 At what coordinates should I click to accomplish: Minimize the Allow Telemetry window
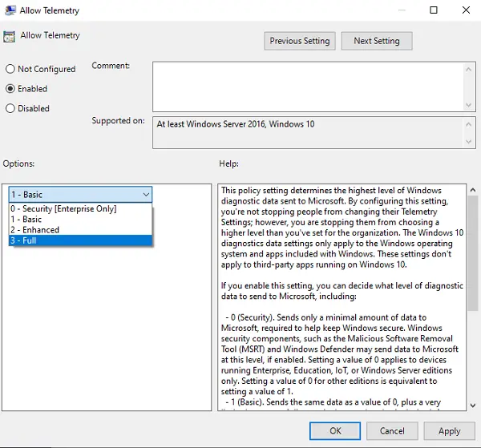coord(402,10)
